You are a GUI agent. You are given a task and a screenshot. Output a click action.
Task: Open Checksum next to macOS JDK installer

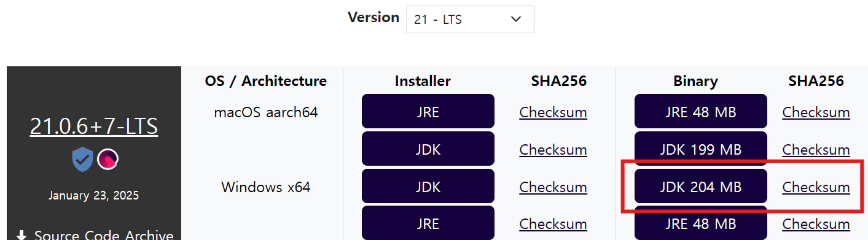click(x=553, y=150)
